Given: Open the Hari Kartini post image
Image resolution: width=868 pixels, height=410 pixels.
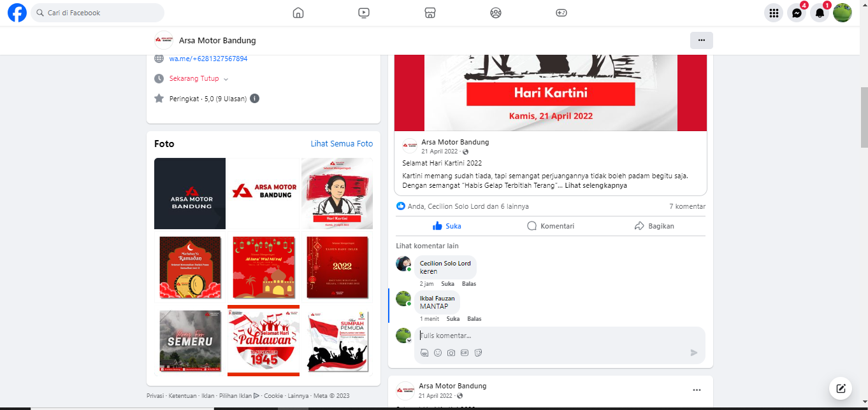Looking at the screenshot, I should pyautogui.click(x=551, y=93).
